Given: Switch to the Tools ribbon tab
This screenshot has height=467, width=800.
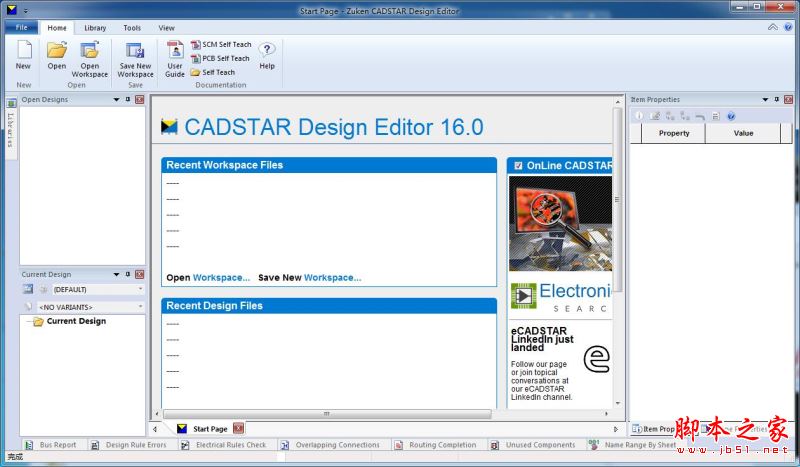Looking at the screenshot, I should point(132,28).
